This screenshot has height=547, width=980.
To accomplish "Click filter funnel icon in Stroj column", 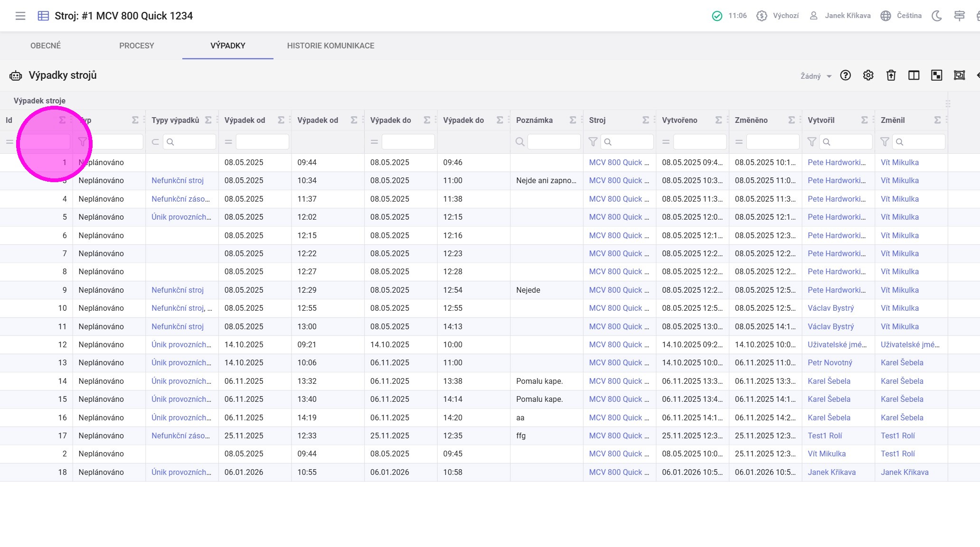I will (593, 142).
